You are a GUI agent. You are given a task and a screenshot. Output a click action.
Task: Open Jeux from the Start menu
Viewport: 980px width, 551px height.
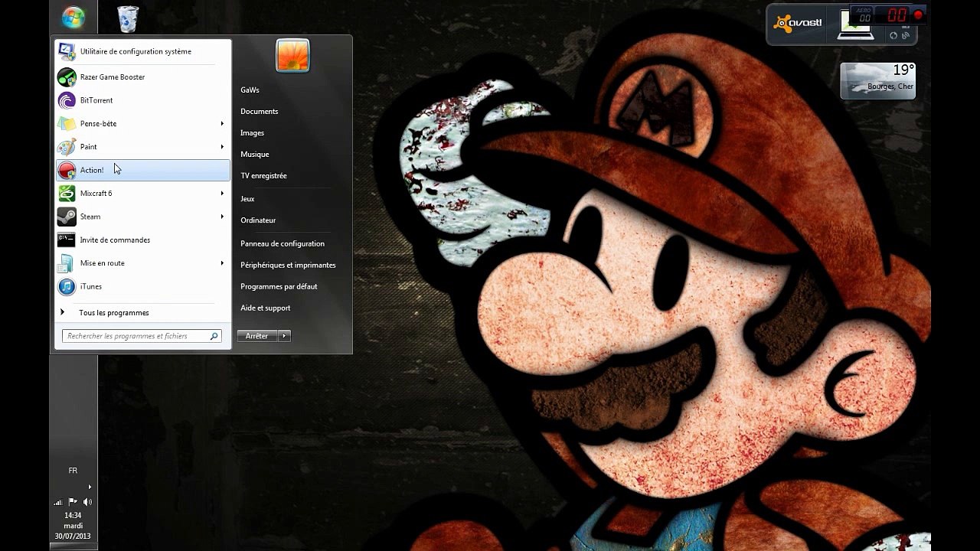pyautogui.click(x=247, y=198)
